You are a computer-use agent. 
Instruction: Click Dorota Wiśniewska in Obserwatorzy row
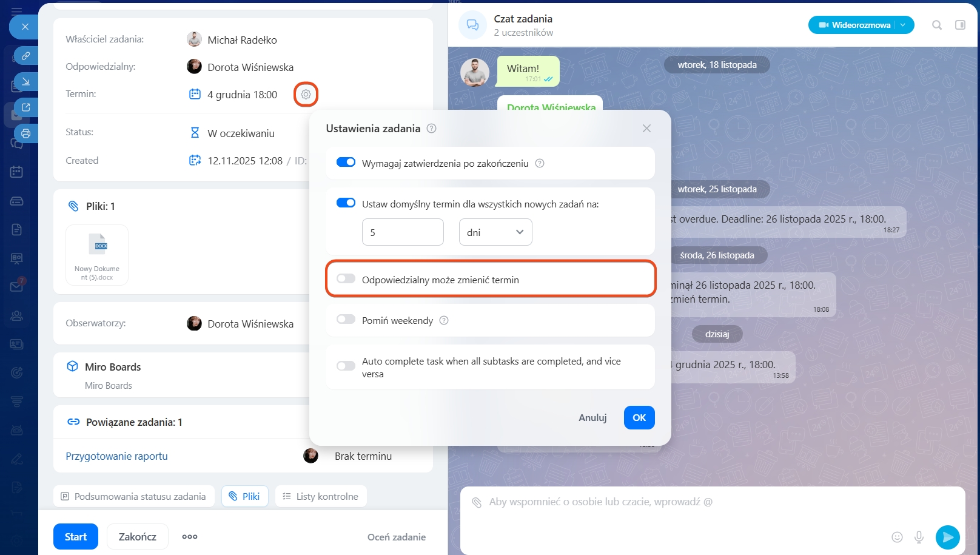tap(250, 324)
